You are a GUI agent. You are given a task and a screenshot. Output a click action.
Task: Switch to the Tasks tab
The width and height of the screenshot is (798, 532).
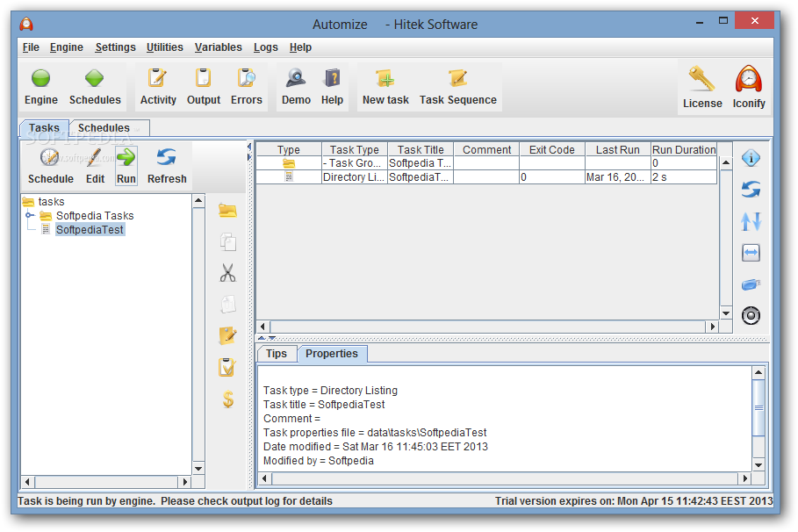pyautogui.click(x=44, y=128)
